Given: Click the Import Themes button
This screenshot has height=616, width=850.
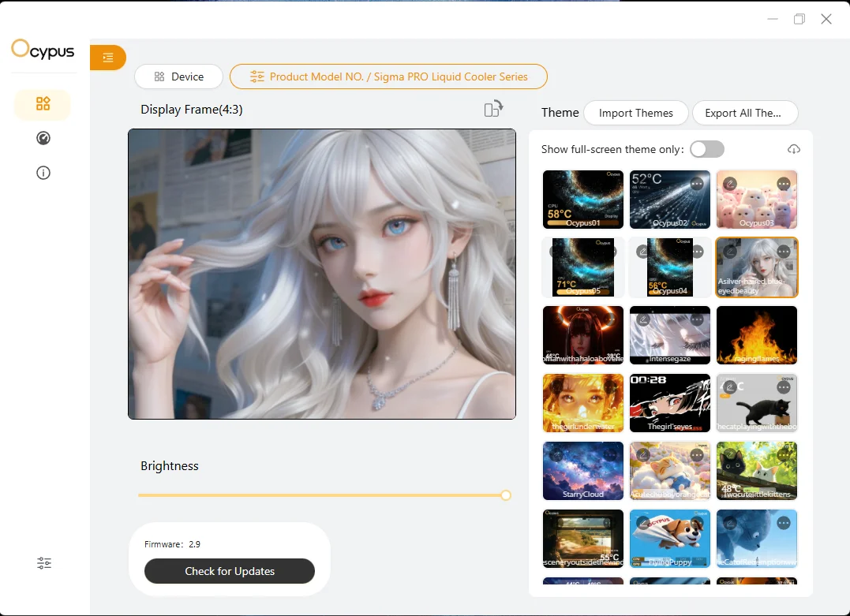Looking at the screenshot, I should point(636,113).
